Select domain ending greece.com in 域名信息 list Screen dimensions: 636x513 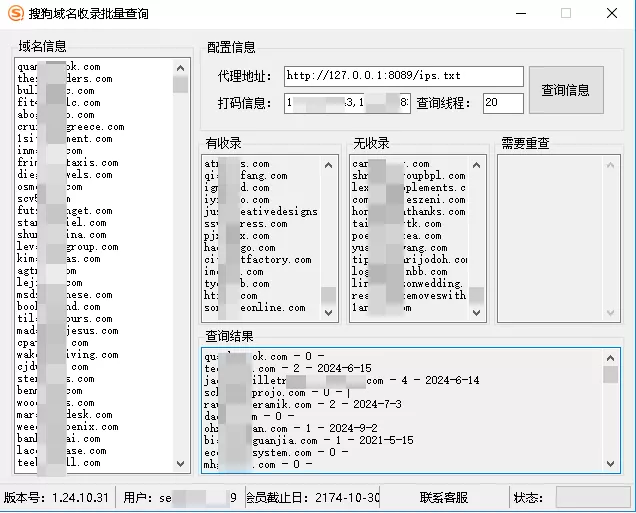(x=71, y=127)
